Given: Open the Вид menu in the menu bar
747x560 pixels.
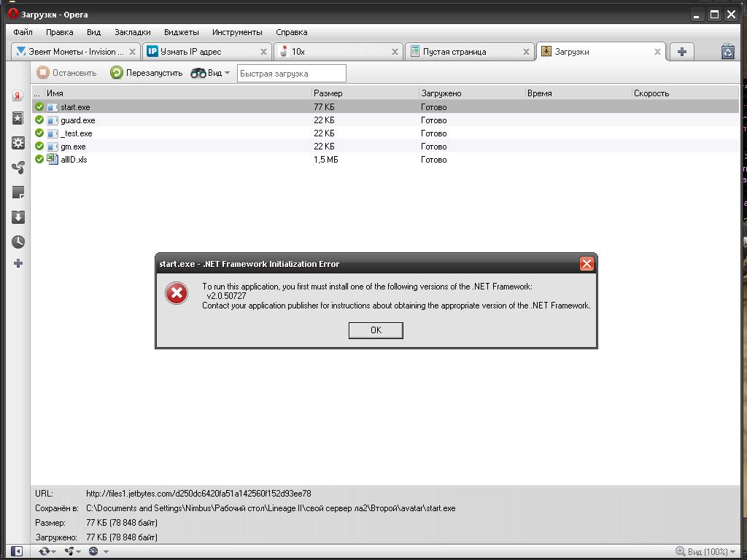Looking at the screenshot, I should [x=94, y=32].
